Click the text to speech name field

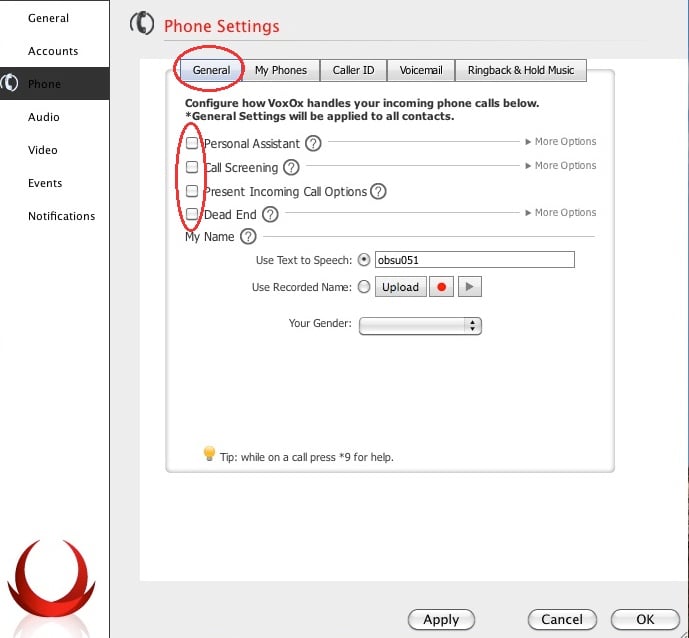coord(475,260)
